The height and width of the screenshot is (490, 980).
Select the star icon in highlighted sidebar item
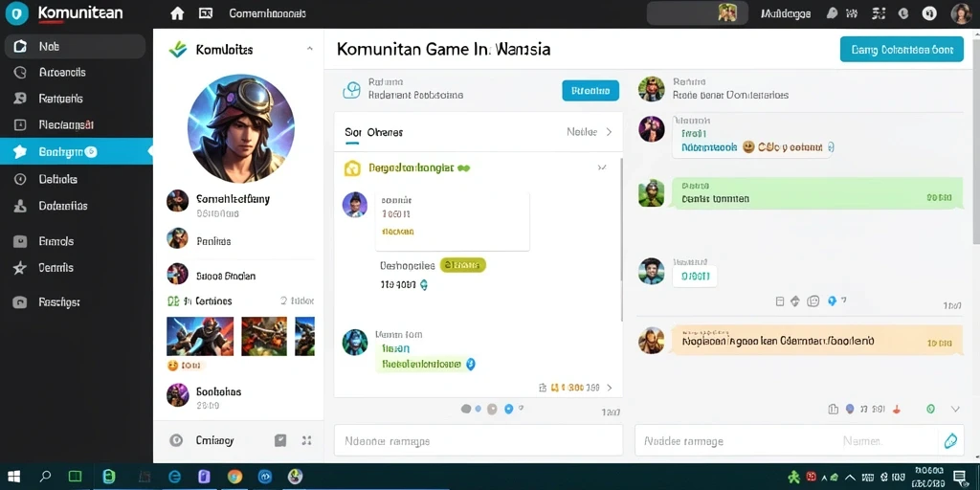pyautogui.click(x=20, y=151)
